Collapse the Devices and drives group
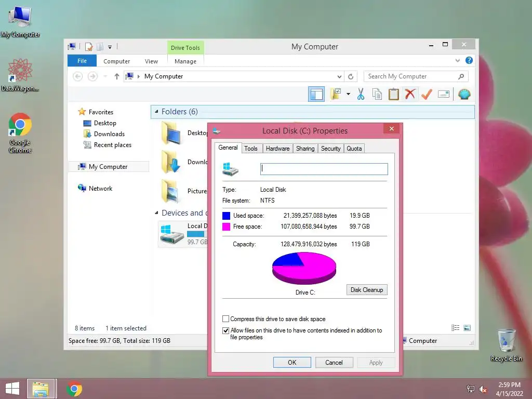Viewport: 532px width, 399px height. point(156,212)
